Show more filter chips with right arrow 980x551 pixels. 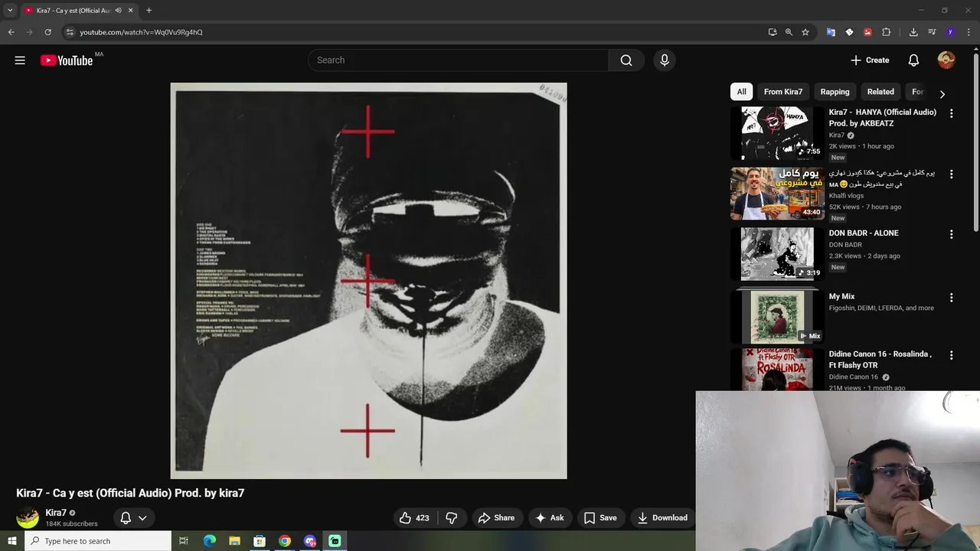[942, 94]
